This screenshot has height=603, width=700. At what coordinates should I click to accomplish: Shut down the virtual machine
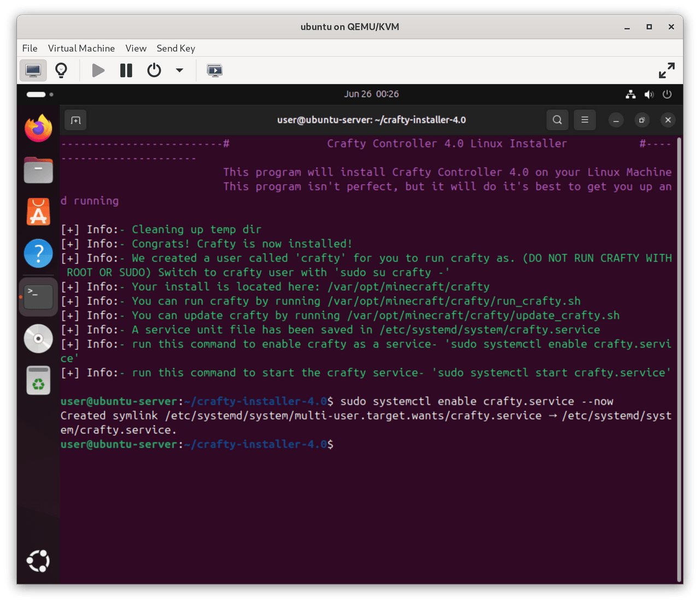pyautogui.click(x=154, y=71)
